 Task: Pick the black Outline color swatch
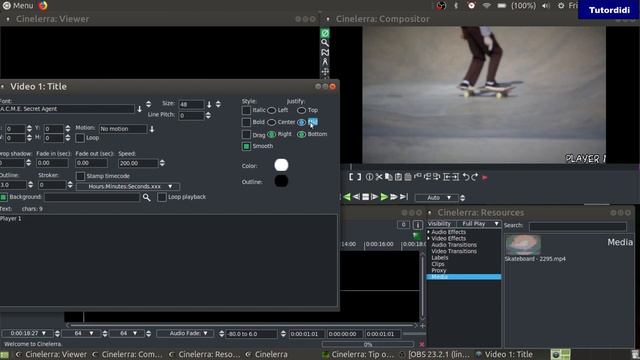[281, 181]
